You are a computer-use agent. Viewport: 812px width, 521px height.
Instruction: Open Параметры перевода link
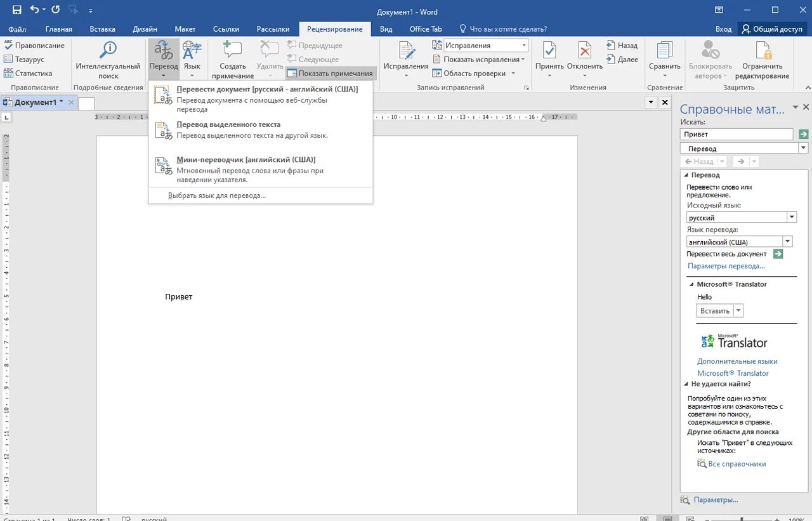click(x=726, y=266)
